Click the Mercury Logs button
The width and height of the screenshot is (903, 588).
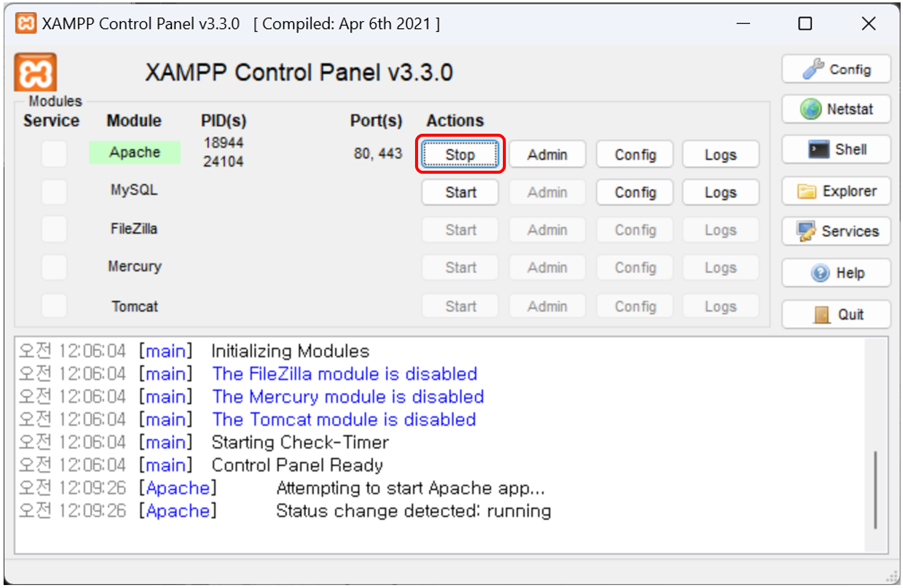[x=720, y=267]
